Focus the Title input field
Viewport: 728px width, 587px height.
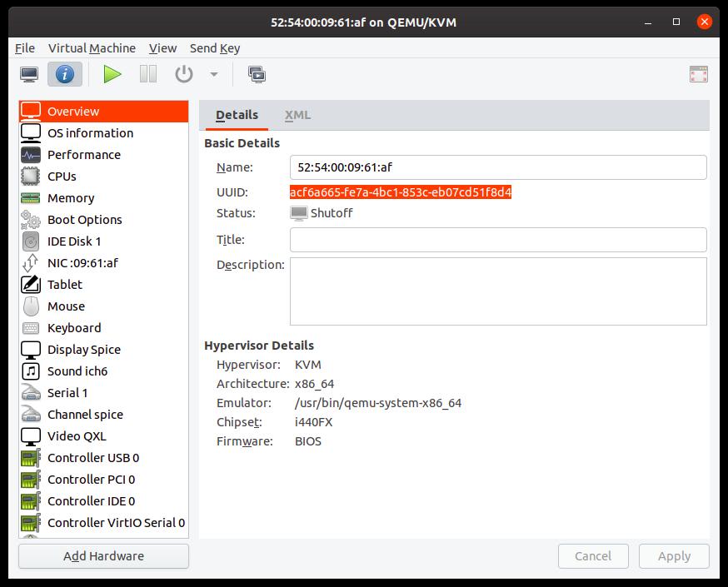pyautogui.click(x=498, y=240)
